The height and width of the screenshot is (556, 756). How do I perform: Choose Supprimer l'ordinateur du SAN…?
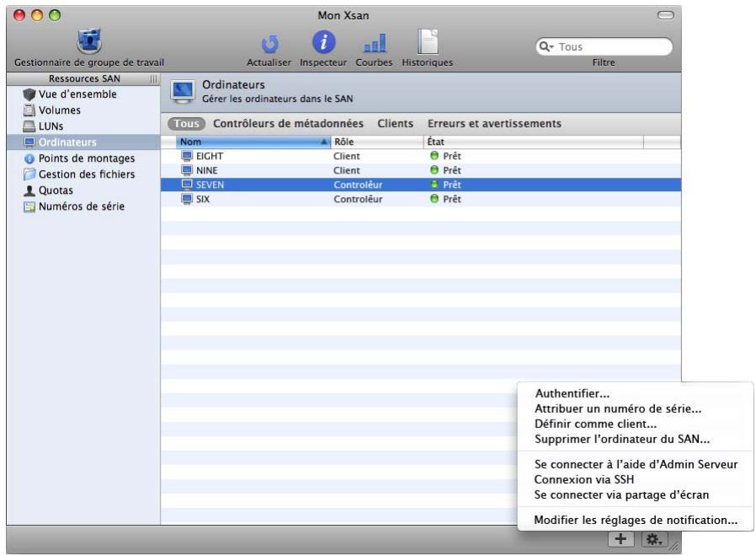tap(635, 439)
